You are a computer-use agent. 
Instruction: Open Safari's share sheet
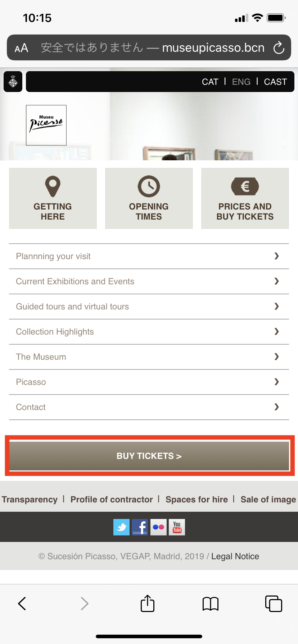148,603
